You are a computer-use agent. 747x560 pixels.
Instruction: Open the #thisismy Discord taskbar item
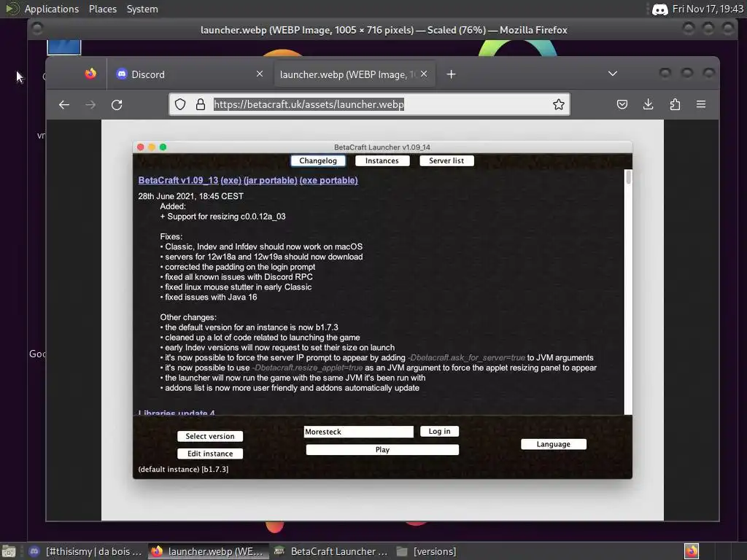(x=86, y=551)
